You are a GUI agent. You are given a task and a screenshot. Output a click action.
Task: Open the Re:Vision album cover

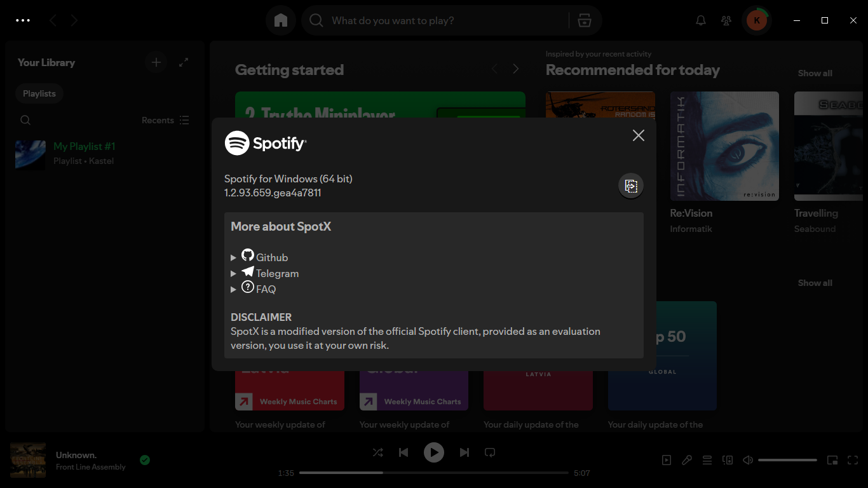tap(724, 146)
